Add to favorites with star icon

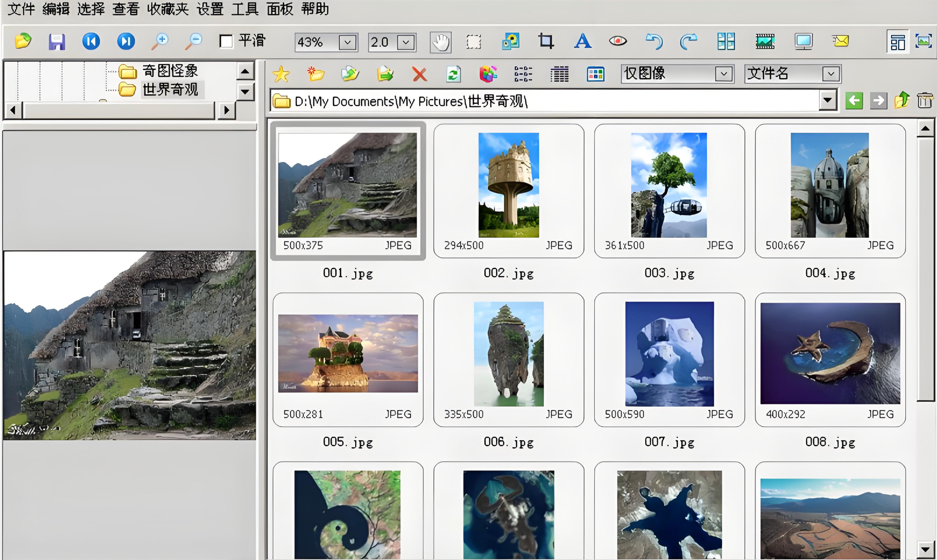pos(281,74)
